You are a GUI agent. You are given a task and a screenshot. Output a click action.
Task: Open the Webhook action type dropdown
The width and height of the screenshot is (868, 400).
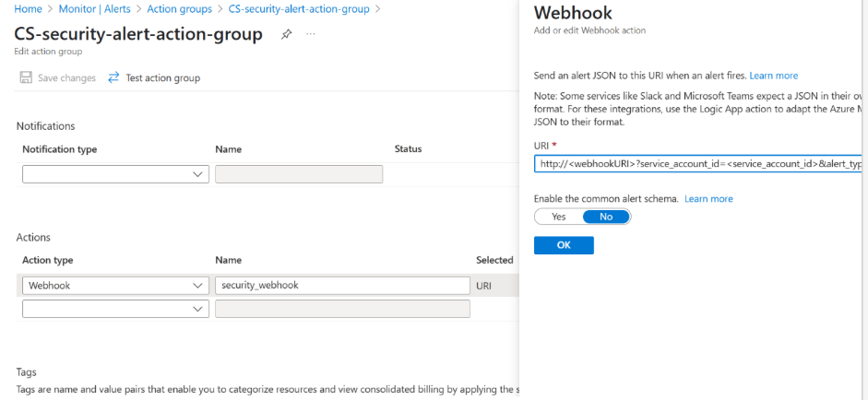pos(115,286)
